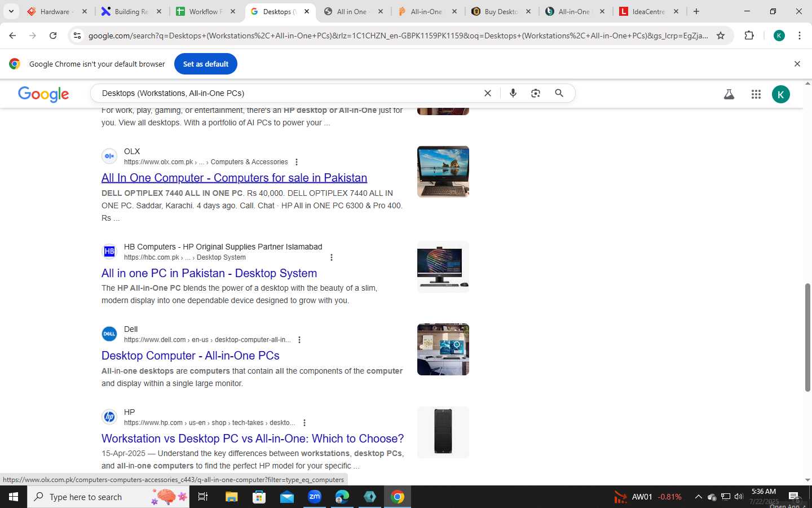Open Task View on the taskbar

(203, 497)
